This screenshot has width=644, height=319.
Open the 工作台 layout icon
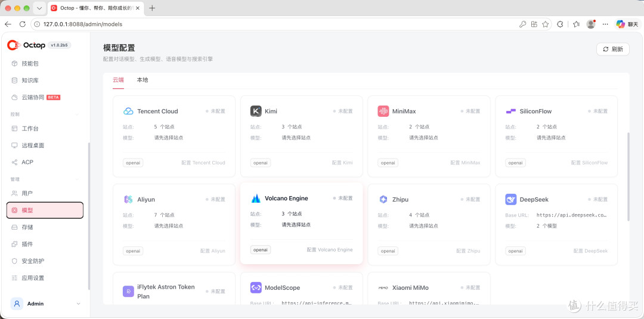point(14,129)
